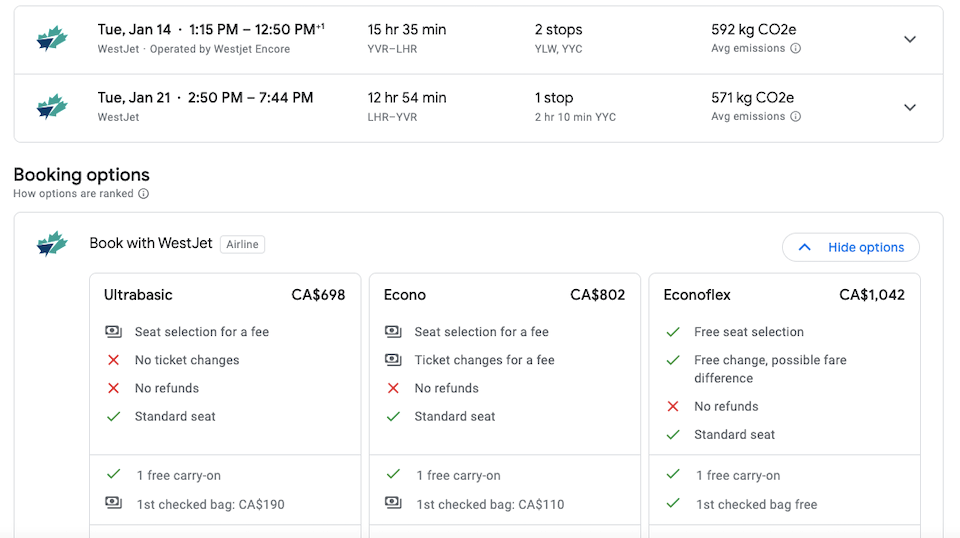
Task: Click Econo free carry-on checkmark
Action: click(x=393, y=474)
